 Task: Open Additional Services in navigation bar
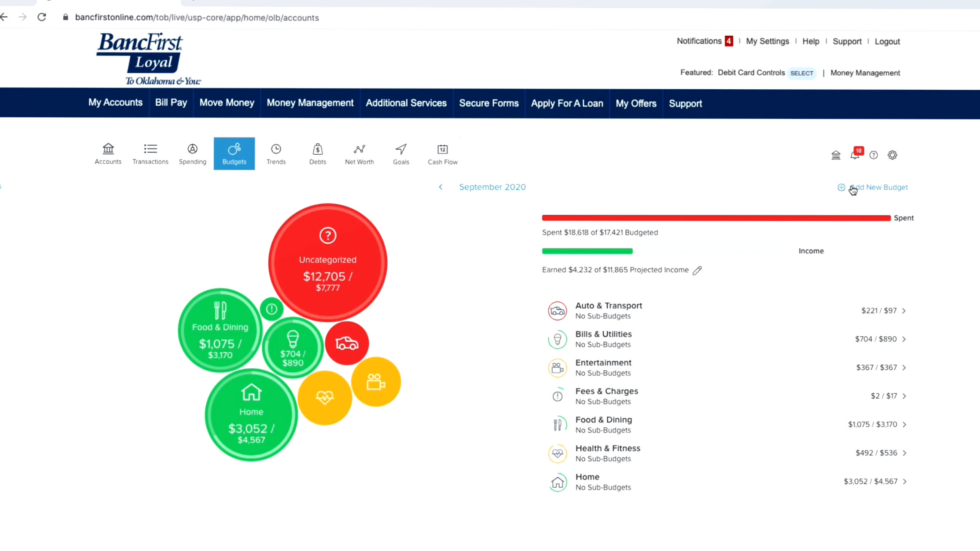pos(406,103)
